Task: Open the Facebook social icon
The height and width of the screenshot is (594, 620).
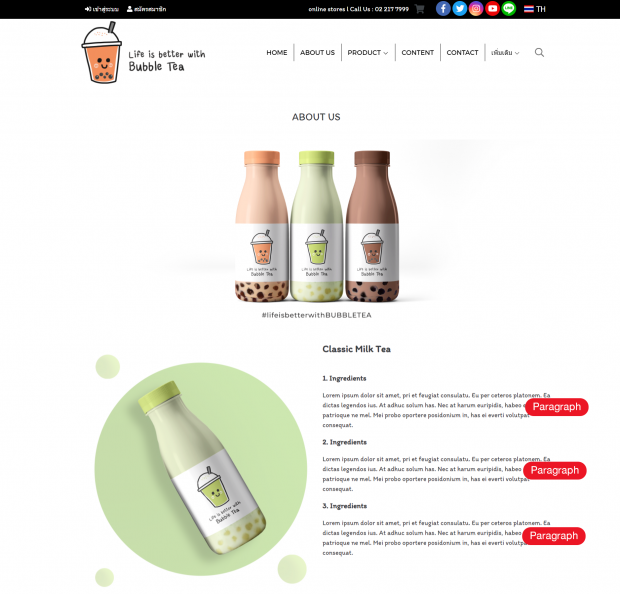Action: coord(443,9)
